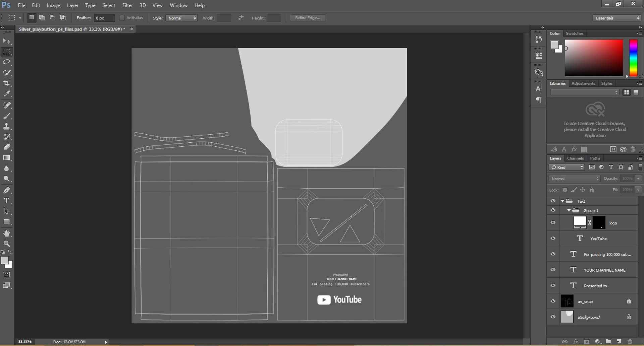Pick the Eyedropper tool
Image resolution: width=644 pixels, height=346 pixels.
pyautogui.click(x=7, y=94)
